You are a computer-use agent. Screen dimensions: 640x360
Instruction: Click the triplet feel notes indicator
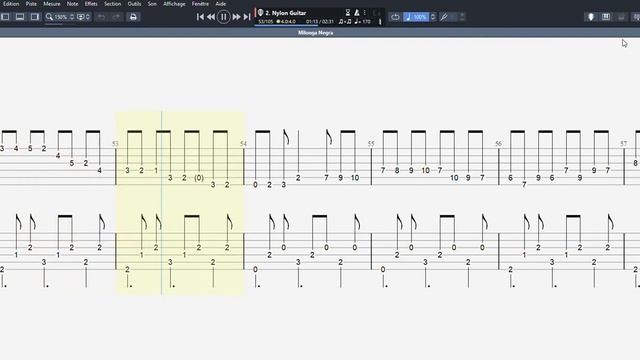tap(345, 22)
